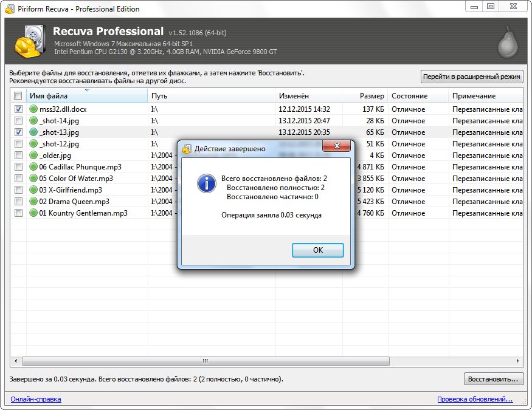Select '03 X-Girlfriend.mp3' row name

(71, 190)
